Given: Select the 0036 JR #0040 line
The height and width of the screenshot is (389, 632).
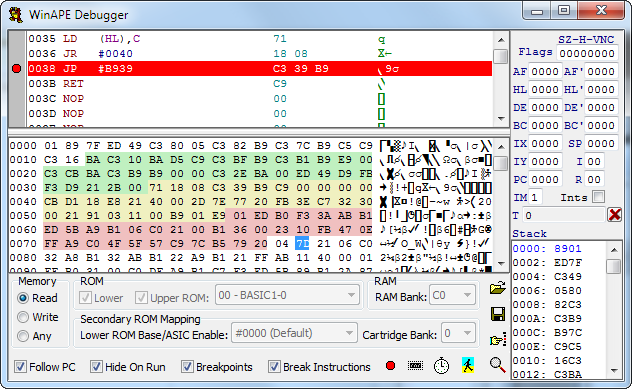Looking at the screenshot, I should [260, 54].
